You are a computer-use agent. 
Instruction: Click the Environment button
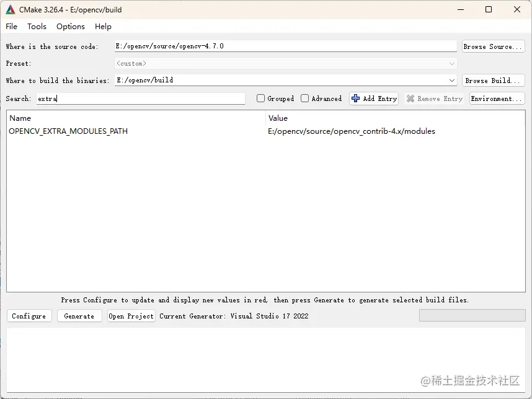point(497,99)
